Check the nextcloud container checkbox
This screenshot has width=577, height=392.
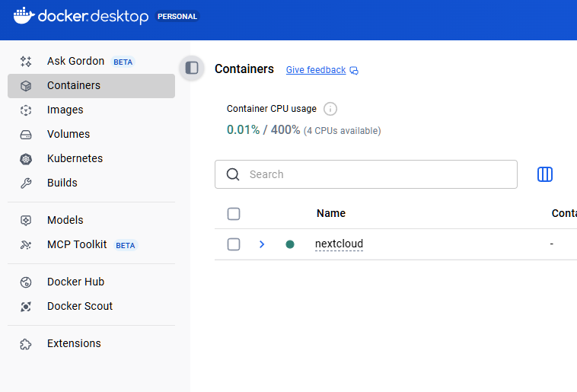[x=234, y=244]
